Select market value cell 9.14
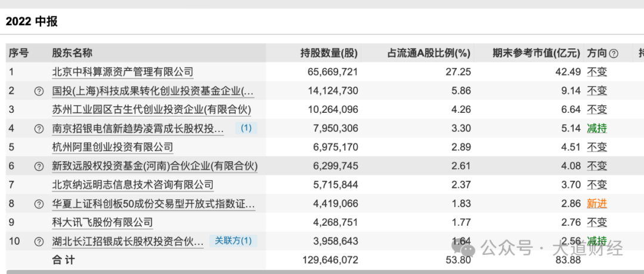The image size is (644, 274). coord(572,91)
